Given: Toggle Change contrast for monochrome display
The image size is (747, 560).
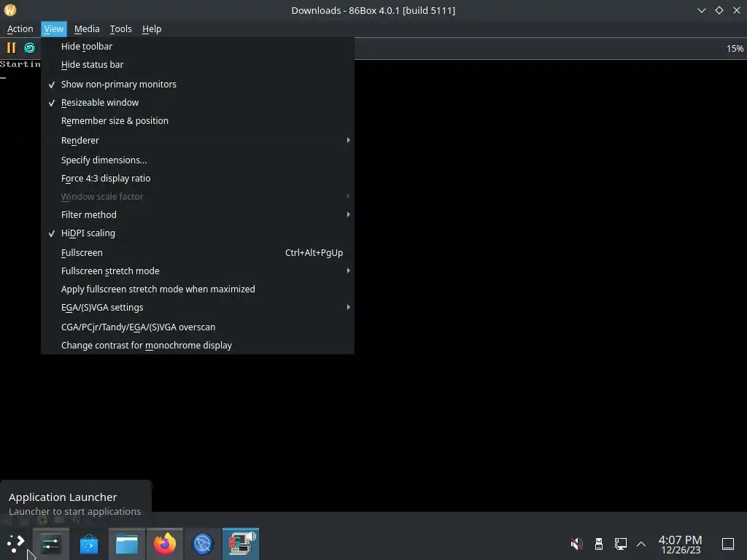Looking at the screenshot, I should tap(197, 345).
